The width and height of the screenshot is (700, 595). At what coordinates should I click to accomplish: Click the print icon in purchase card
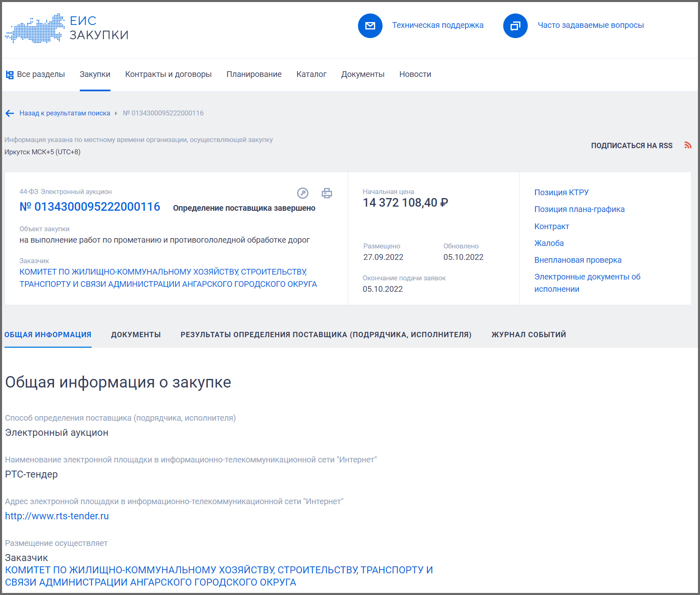327,193
